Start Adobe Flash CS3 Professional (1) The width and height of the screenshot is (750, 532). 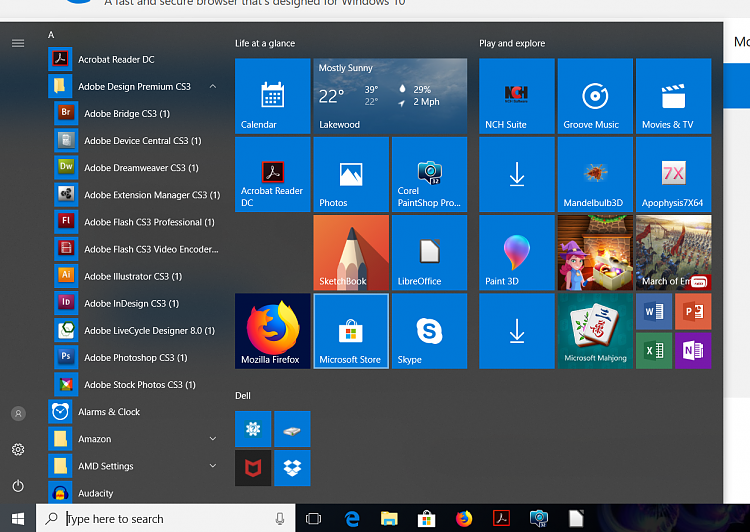(137, 222)
